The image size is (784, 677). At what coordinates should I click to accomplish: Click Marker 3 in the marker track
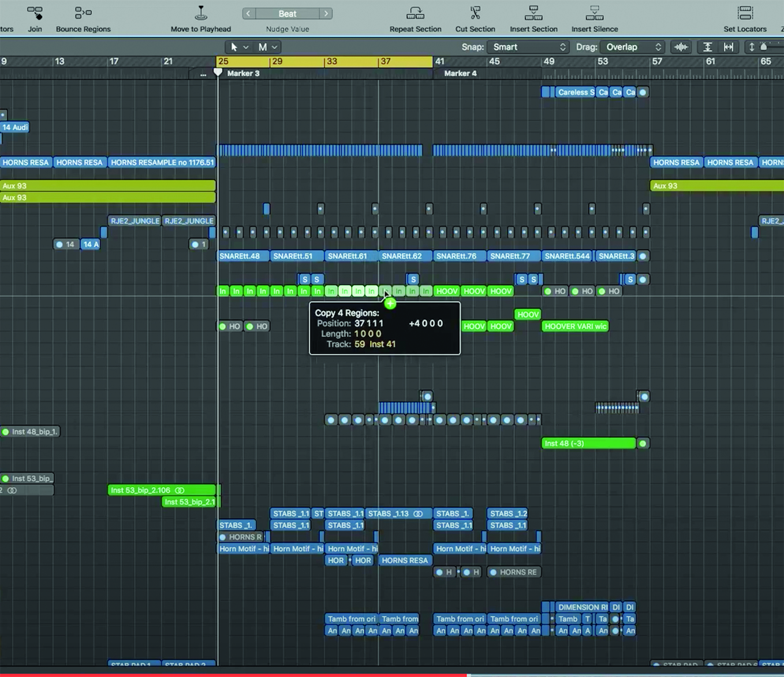pyautogui.click(x=243, y=73)
